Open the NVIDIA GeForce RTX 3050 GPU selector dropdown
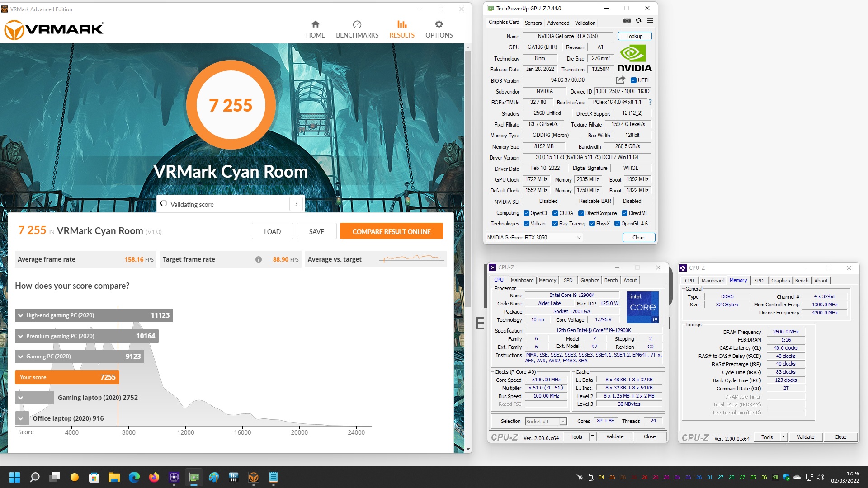The image size is (868, 488). click(534, 238)
